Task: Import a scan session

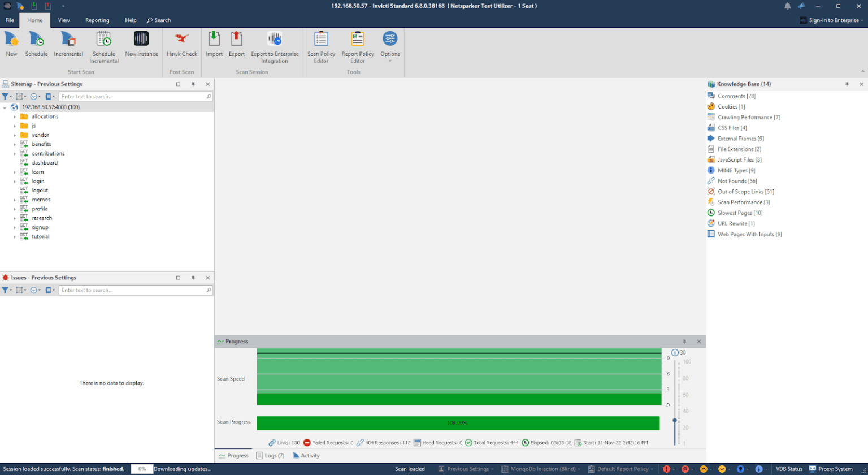Action: coord(214,45)
